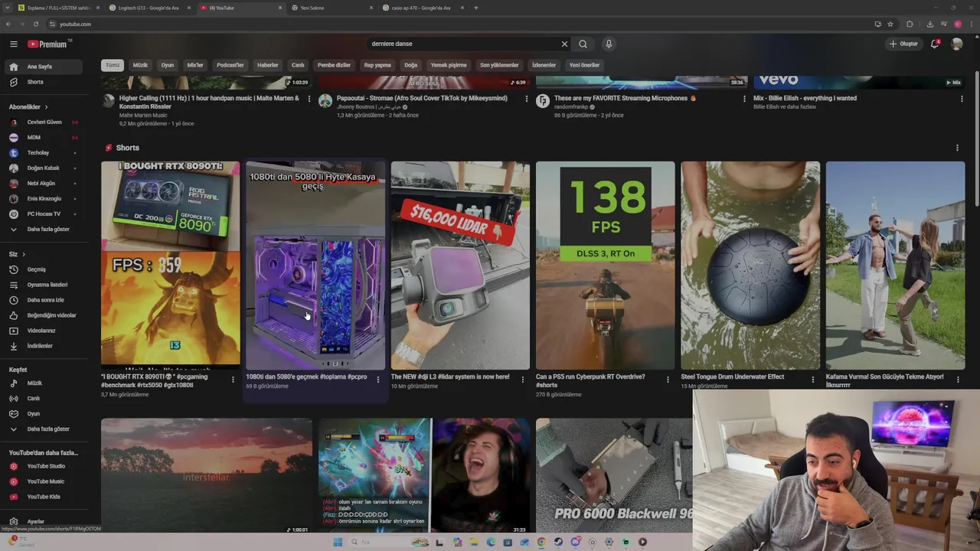
Task: Open the YouTube account avatar menu
Action: pos(956,44)
